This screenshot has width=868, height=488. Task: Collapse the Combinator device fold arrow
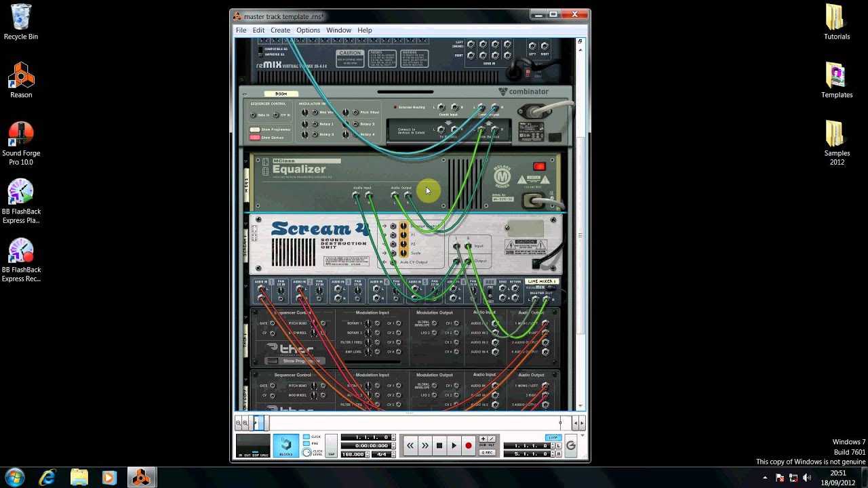click(245, 94)
